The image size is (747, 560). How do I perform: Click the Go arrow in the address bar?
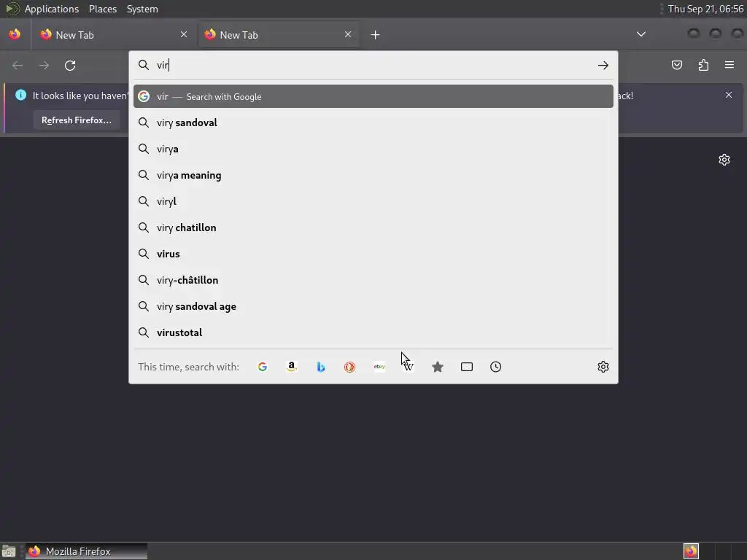[603, 65]
